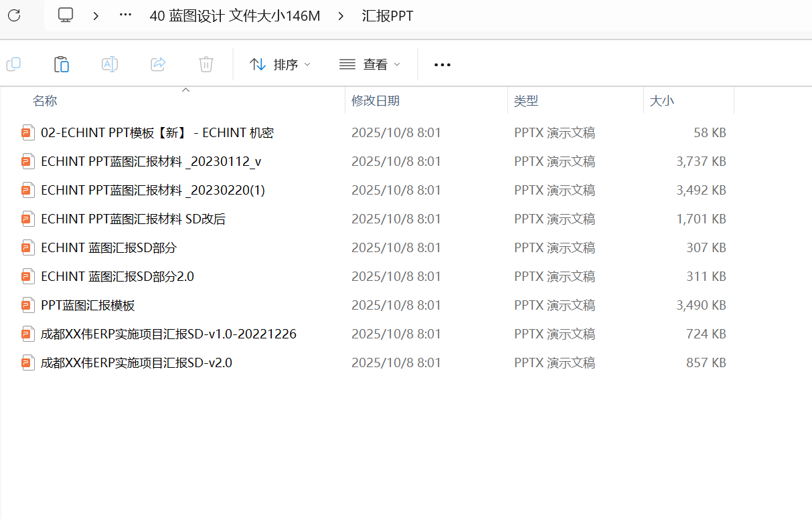This screenshot has height=519, width=812.
Task: Show hidden breadcrumb folders via ellipsis
Action: (x=125, y=15)
